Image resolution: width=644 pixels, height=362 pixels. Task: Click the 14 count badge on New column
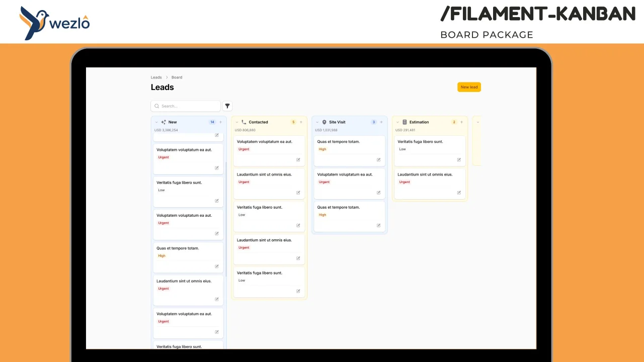tap(212, 122)
